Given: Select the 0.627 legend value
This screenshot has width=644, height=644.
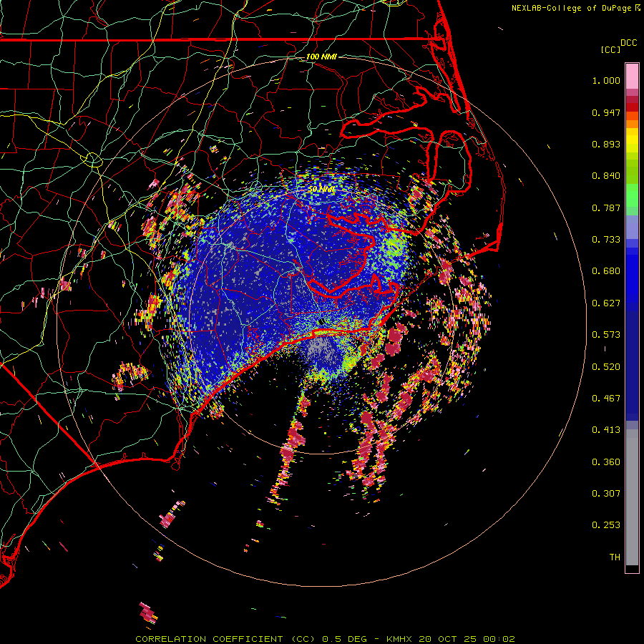Looking at the screenshot, I should tap(606, 303).
